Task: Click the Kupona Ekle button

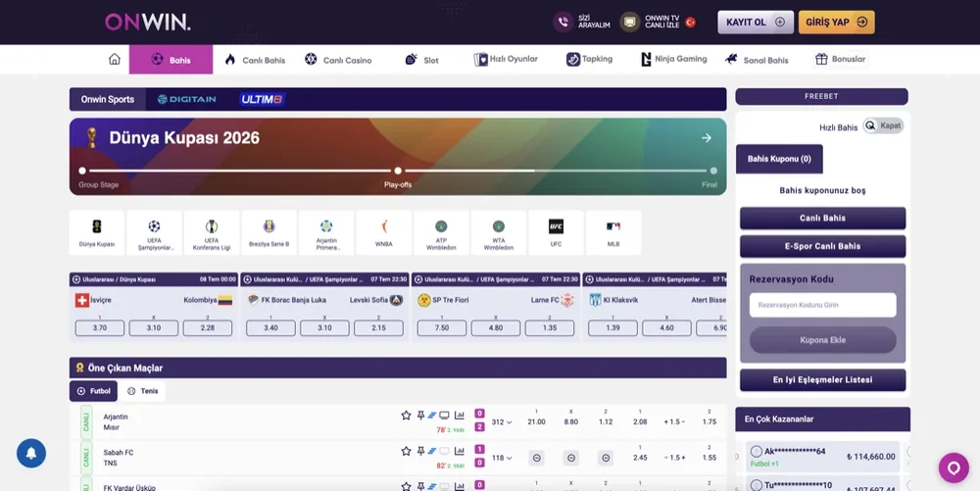Action: (x=822, y=340)
